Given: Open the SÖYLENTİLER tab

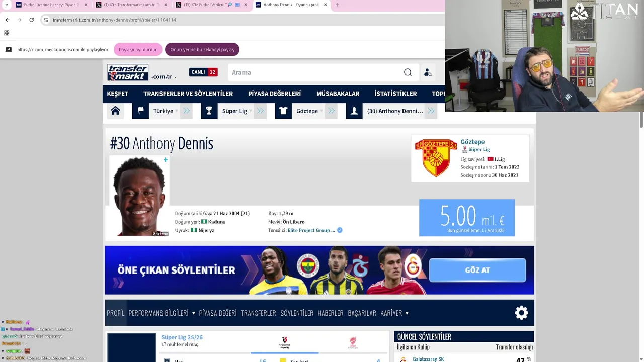Looking at the screenshot, I should click(x=297, y=313).
